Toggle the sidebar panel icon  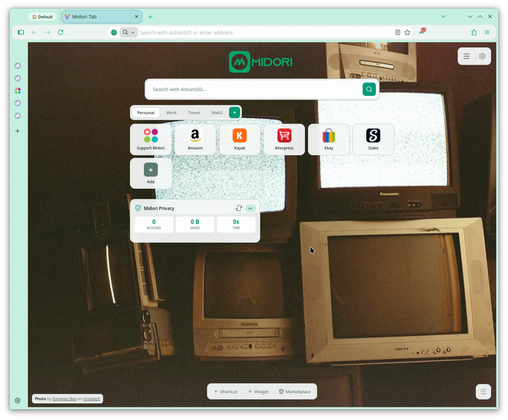coord(21,32)
